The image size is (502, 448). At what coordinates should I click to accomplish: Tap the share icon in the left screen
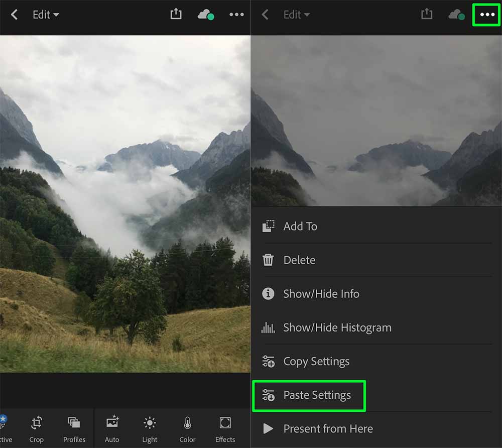pyautogui.click(x=176, y=14)
